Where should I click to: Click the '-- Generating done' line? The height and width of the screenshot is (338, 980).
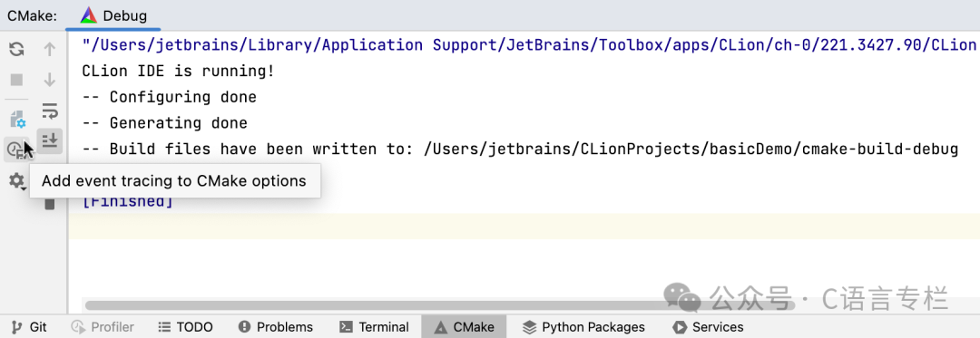tap(164, 123)
